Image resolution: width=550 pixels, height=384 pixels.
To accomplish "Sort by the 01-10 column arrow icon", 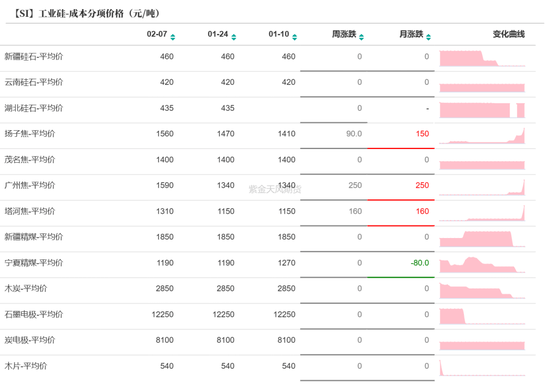I will [295, 37].
